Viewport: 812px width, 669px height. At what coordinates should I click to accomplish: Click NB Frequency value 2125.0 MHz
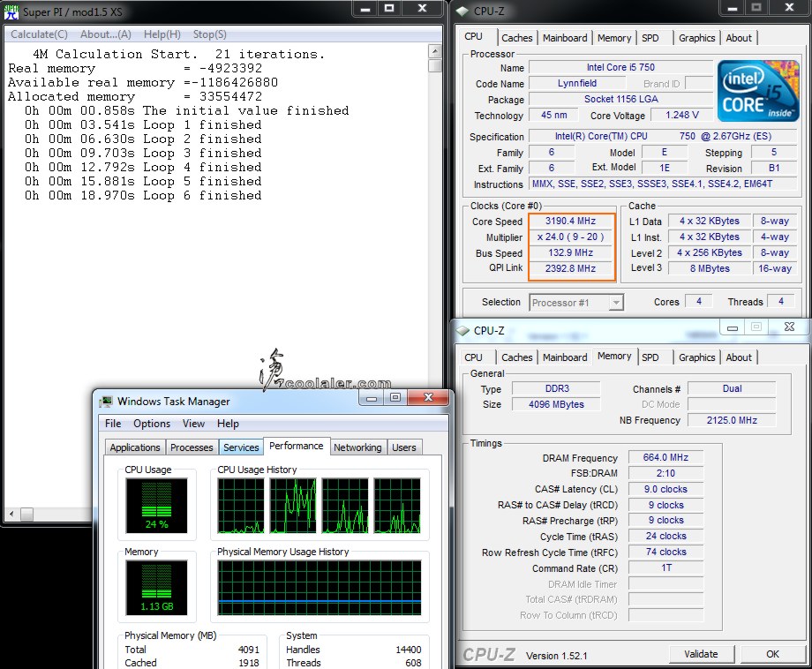tap(732, 420)
